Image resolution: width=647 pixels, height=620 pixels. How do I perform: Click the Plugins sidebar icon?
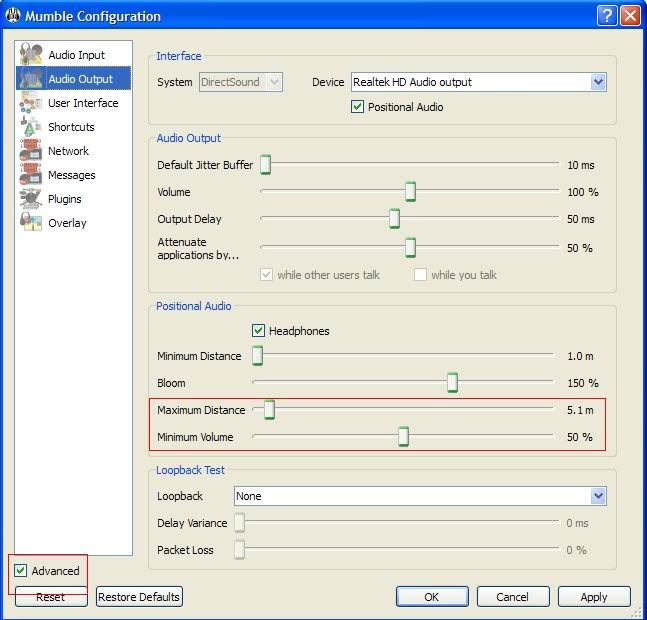click(x=31, y=198)
